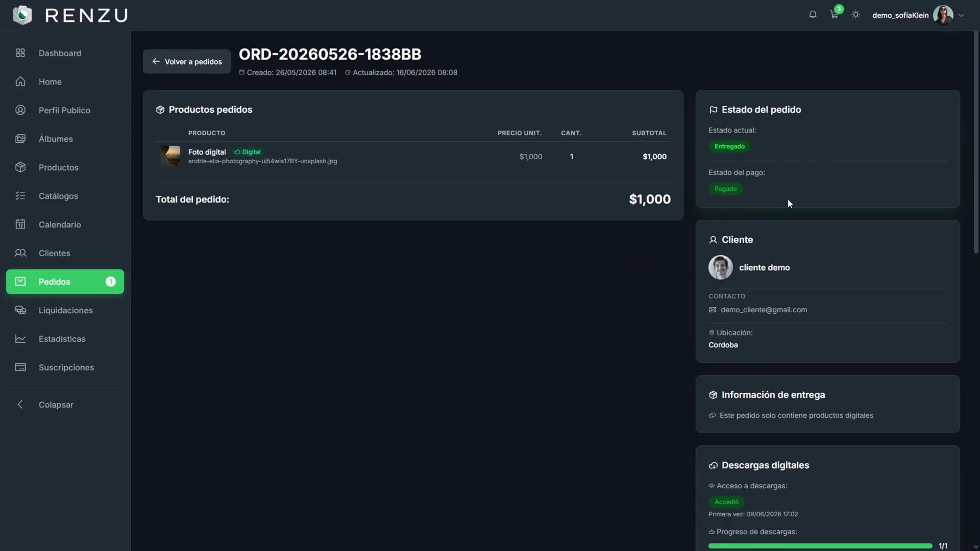Click the Pagado payment badge
Viewport: 980px width, 551px height.
[725, 189]
